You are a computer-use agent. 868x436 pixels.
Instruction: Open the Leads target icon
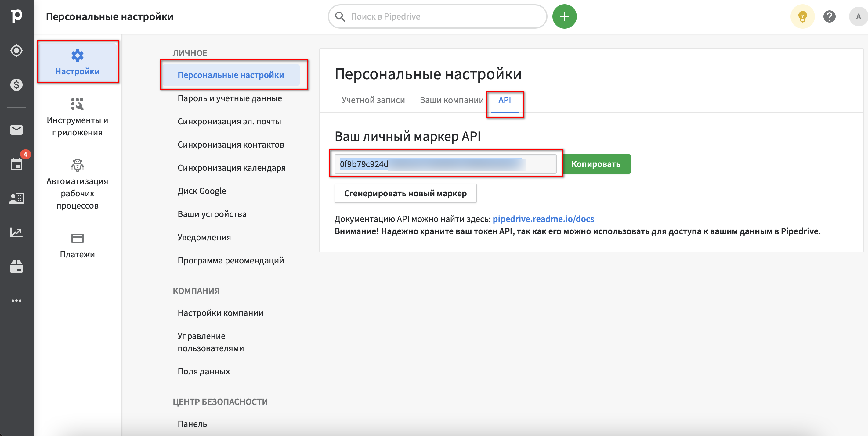[x=16, y=51]
